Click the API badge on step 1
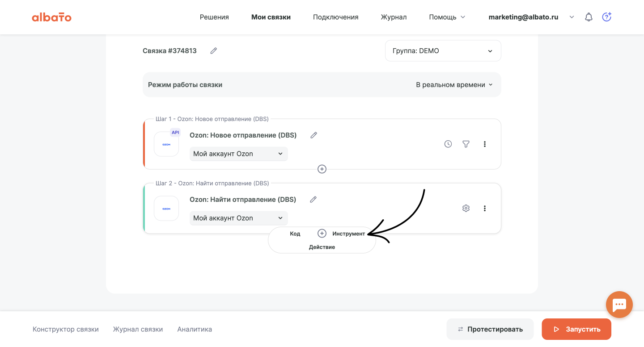 tap(175, 132)
